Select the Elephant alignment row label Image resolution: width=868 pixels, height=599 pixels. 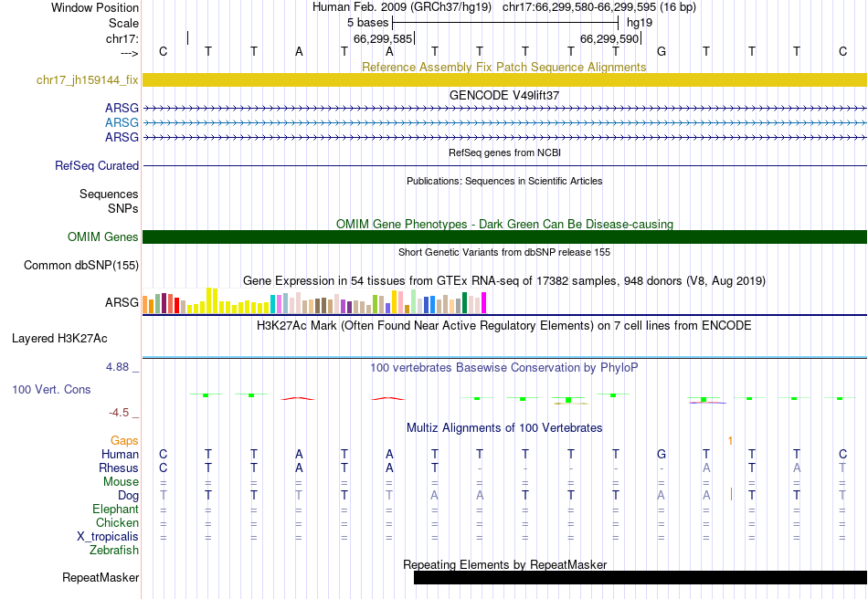pyautogui.click(x=115, y=509)
